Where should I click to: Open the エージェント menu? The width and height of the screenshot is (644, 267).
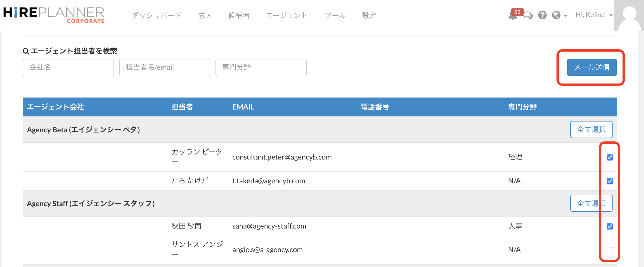pyautogui.click(x=286, y=16)
